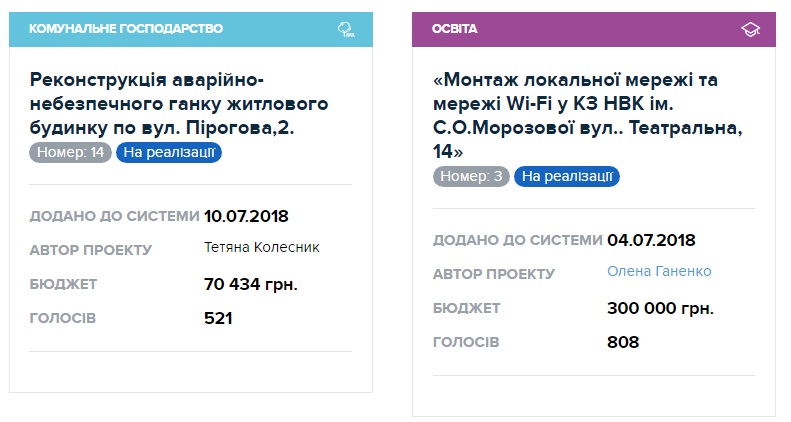Viewport: 791px width, 422px height.
Task: Click the budget value 300 000 грн.
Action: pyautogui.click(x=660, y=308)
